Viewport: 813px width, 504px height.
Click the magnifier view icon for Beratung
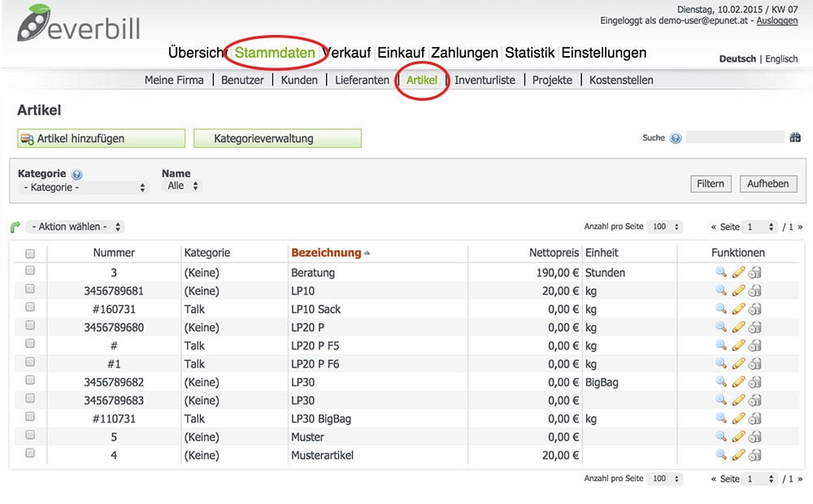720,272
